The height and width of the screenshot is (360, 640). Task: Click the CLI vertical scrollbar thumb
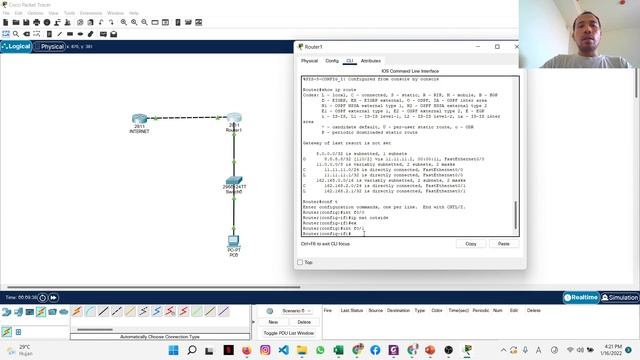[x=516, y=215]
